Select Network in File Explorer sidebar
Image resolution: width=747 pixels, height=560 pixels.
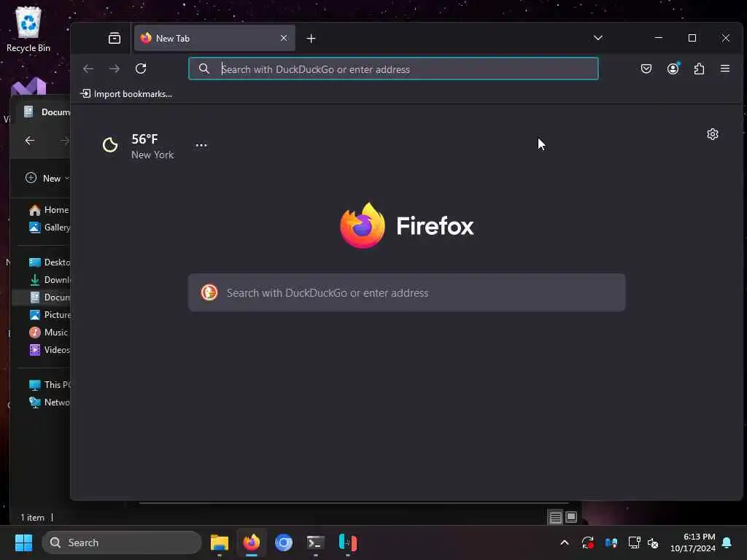[49, 402]
